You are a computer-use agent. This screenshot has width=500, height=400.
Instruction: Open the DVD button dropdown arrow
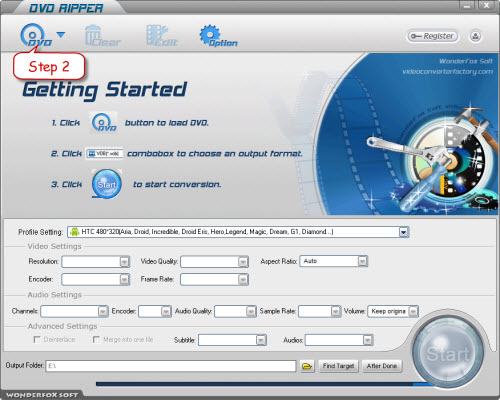[61, 35]
